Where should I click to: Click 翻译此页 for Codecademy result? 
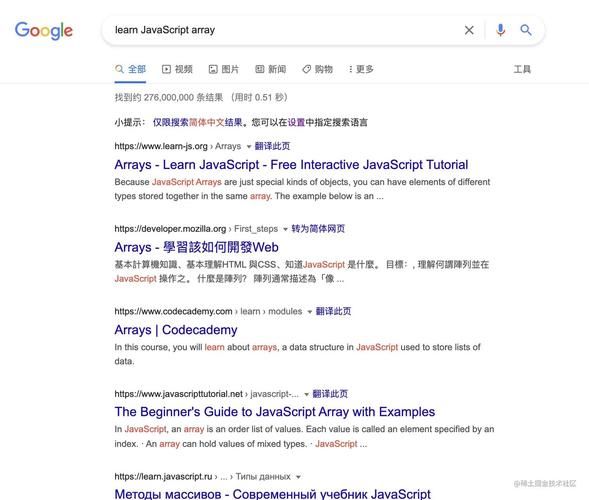(334, 311)
